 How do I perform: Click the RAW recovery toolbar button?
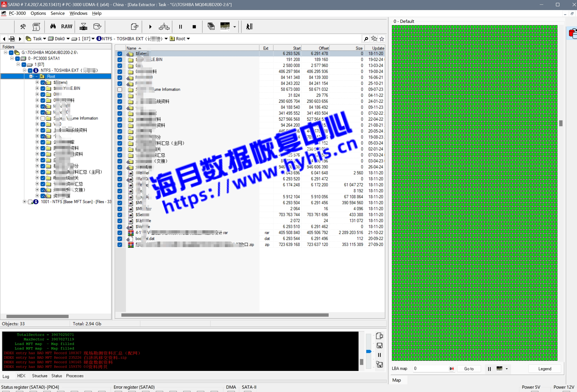67,26
